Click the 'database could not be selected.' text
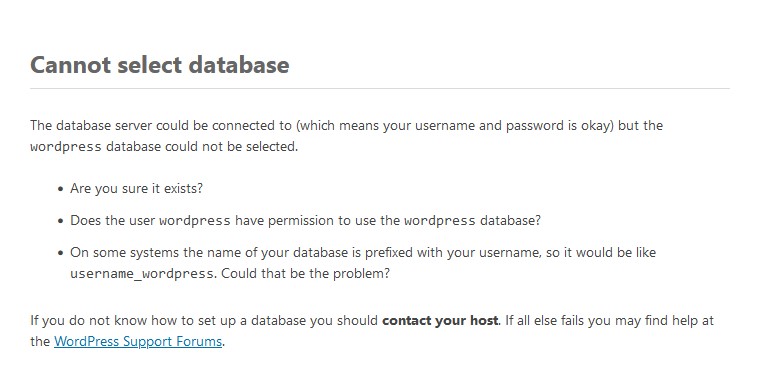Image resolution: width=758 pixels, height=377 pixels. 202,146
